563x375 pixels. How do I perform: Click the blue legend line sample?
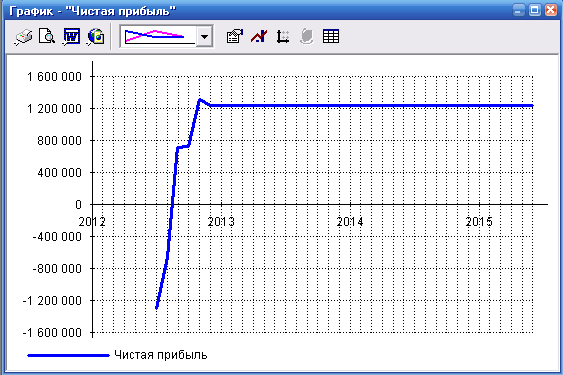(68, 356)
